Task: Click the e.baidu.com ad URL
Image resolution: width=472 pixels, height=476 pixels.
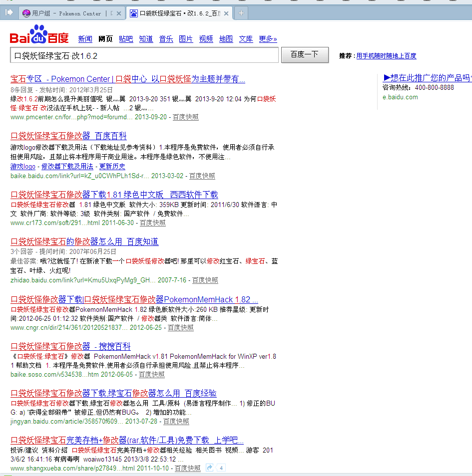Action: click(400, 97)
